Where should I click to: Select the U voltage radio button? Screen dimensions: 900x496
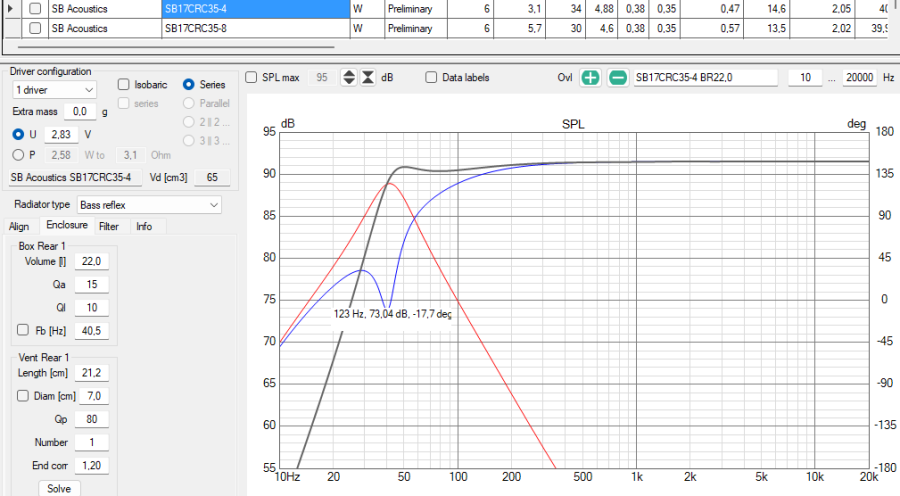pos(18,134)
